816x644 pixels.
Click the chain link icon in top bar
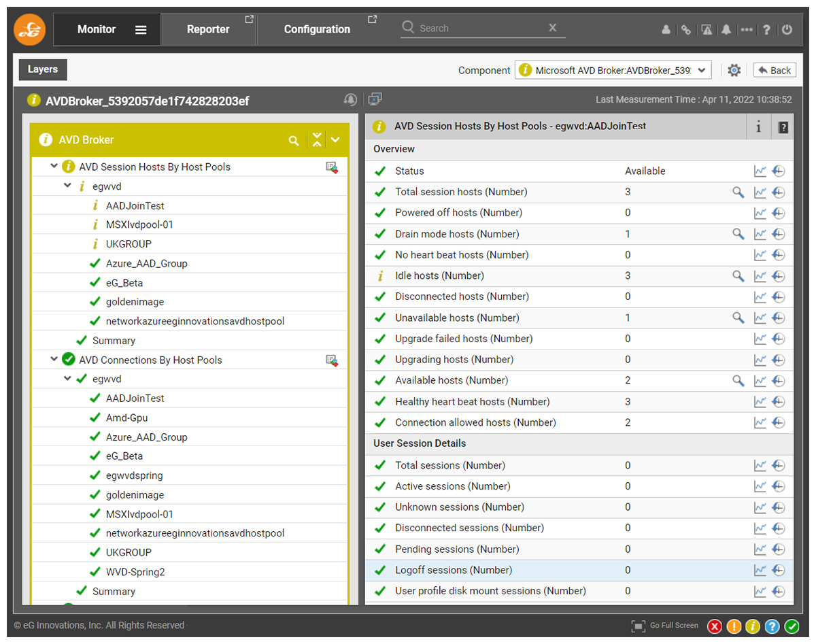coord(686,30)
